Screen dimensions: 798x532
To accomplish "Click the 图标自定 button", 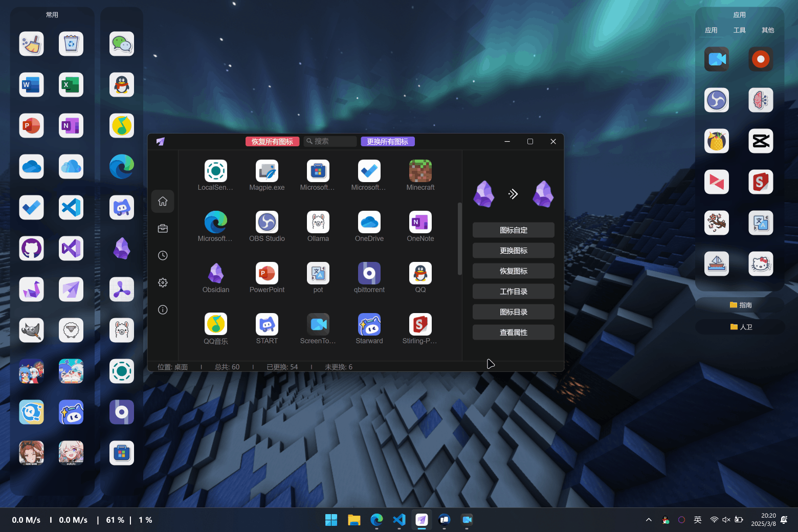I will point(514,230).
